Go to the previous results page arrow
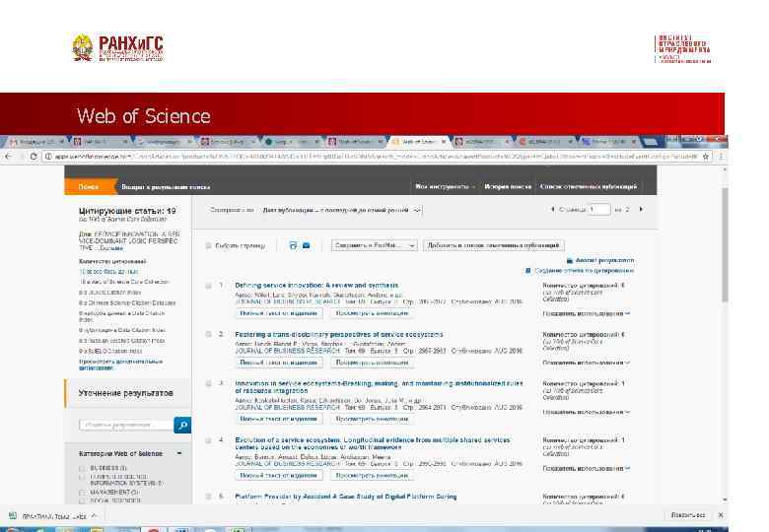This screenshot has width=769, height=532. click(x=553, y=209)
